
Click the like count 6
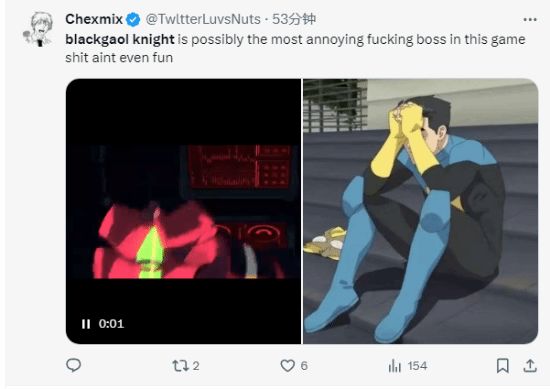point(304,366)
